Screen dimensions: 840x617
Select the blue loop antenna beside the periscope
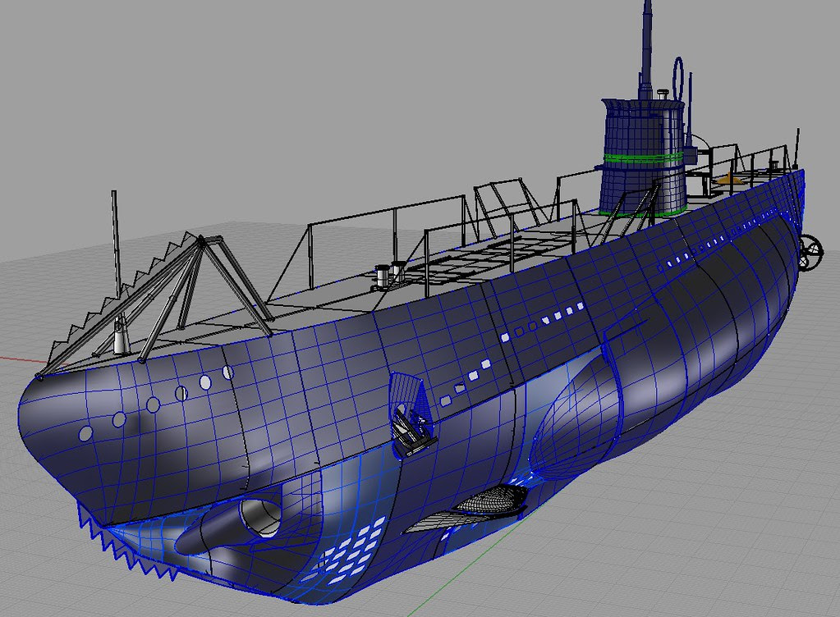[679, 78]
